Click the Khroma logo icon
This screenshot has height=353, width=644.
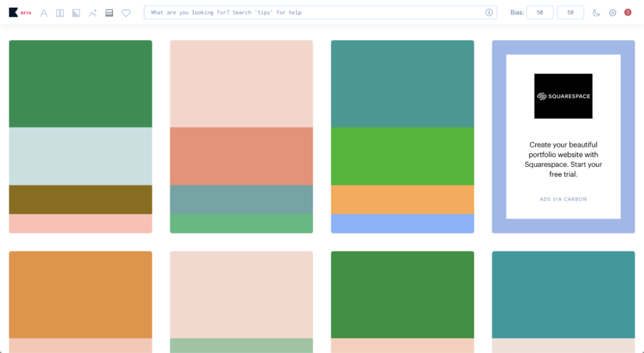tap(13, 12)
